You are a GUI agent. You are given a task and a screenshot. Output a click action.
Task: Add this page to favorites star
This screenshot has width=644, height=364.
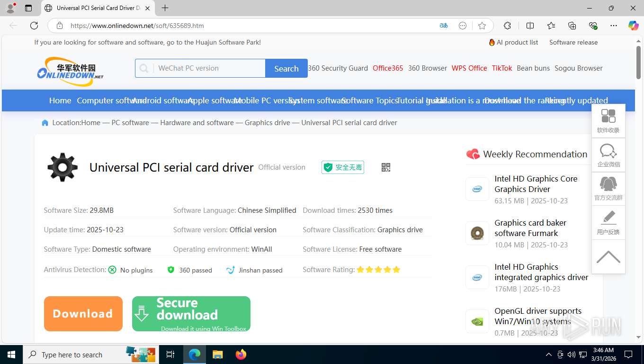click(x=482, y=26)
